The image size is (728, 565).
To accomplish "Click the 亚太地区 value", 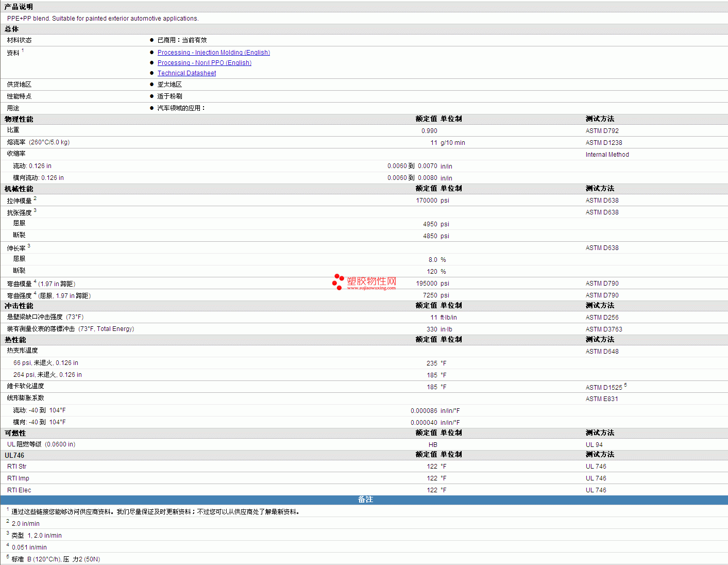I will pos(170,85).
